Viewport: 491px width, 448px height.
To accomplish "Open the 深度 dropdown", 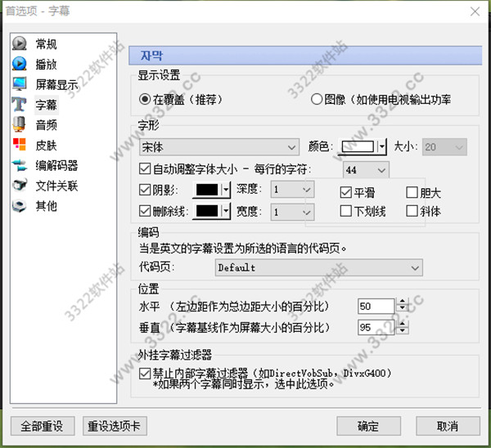I will pyautogui.click(x=292, y=190).
